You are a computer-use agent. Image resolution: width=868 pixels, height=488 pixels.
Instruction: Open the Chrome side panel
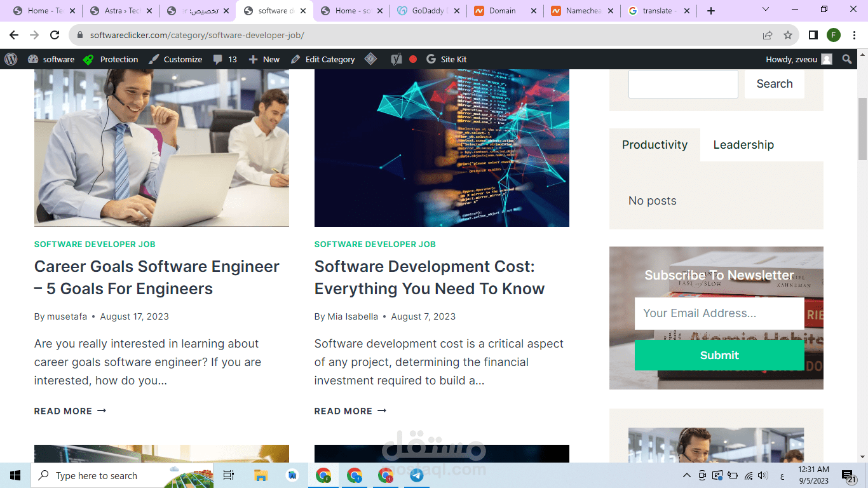point(813,35)
